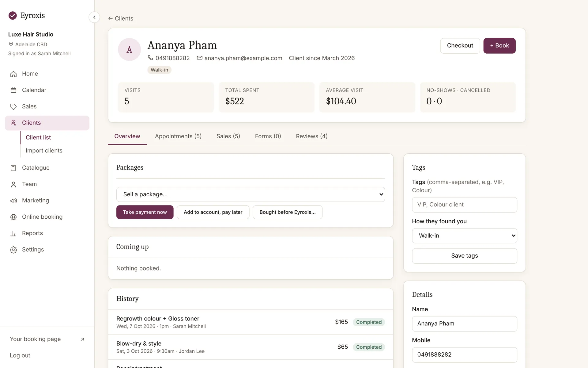Open the Regrowth colour + Gloss toner entry

tap(251, 322)
